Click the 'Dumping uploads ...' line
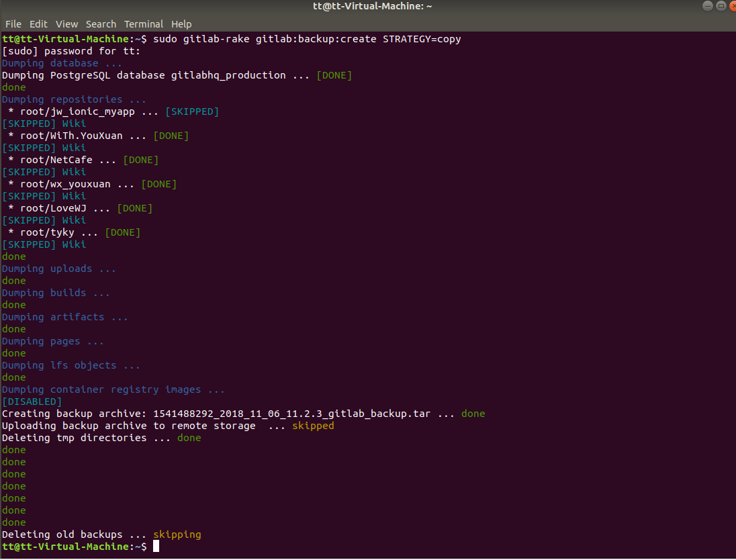Screen dimensions: 736x560 click(58, 269)
